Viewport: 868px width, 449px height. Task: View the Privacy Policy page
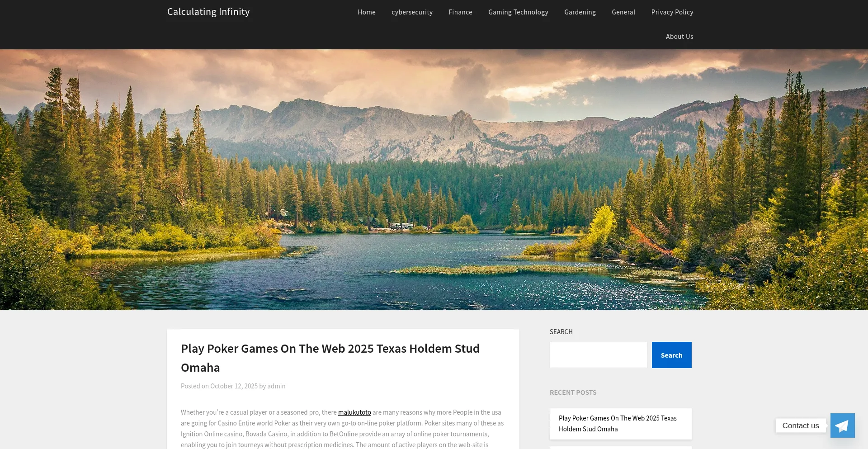[x=672, y=12]
